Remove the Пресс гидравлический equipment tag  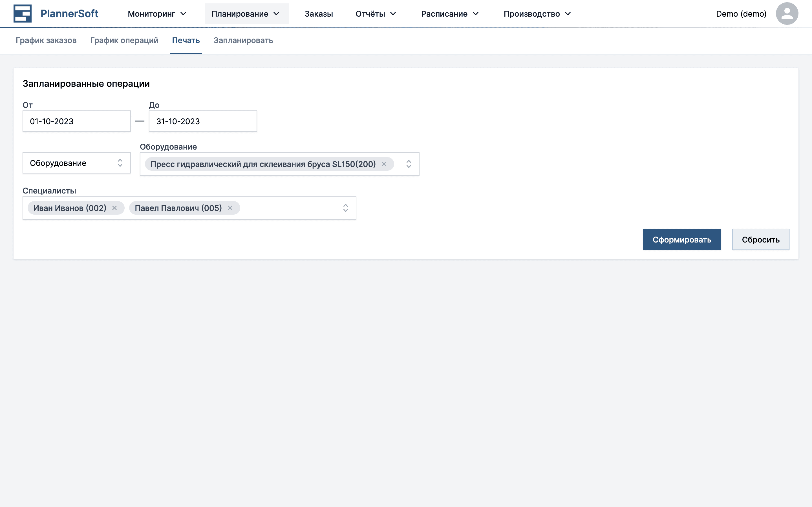tap(384, 164)
